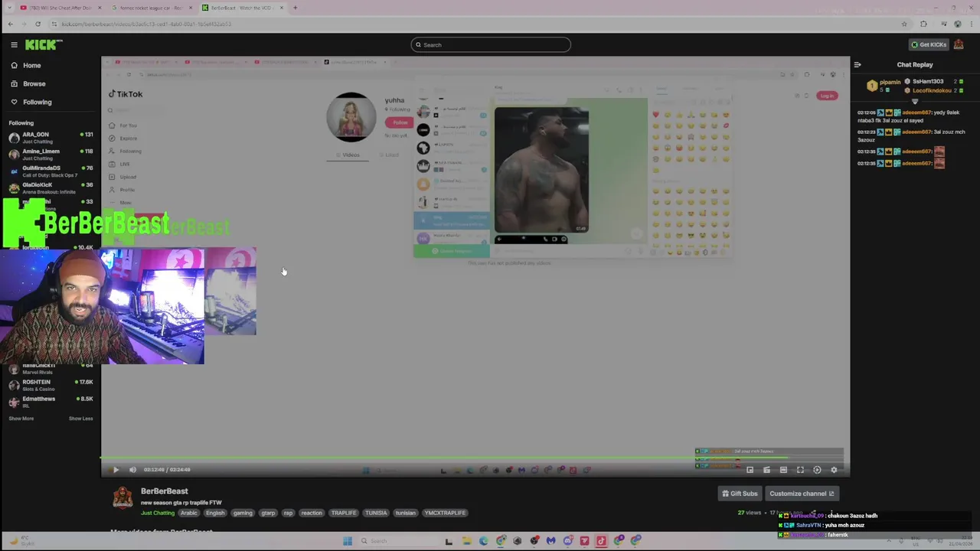Open File Explorer from taskbar
The image size is (980, 551).
click(466, 541)
